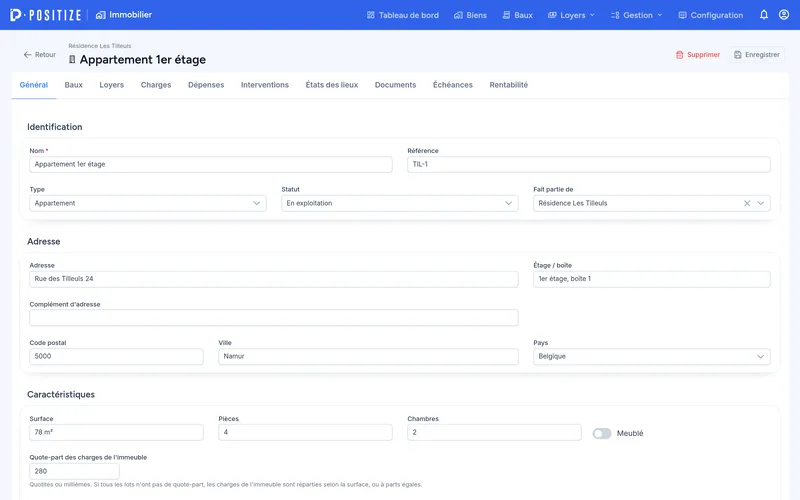The image size is (800, 500).
Task: Click the Caractéristiques section heading
Action: point(61,394)
